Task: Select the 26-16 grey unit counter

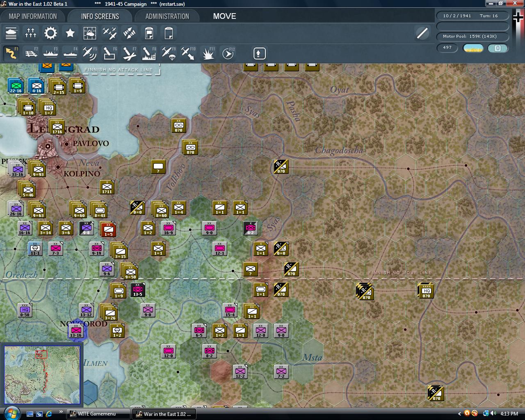Action: pos(16,209)
